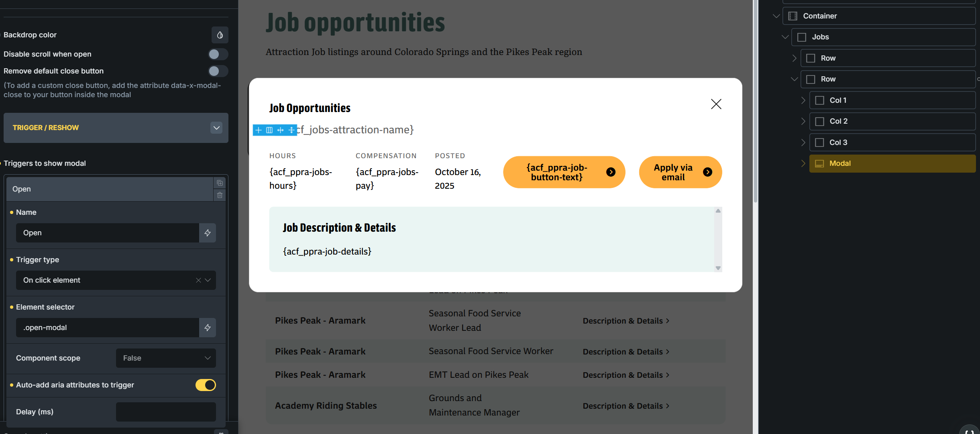Viewport: 980px width, 434px height.
Task: Click the dynamic data bolt beside Element selector
Action: [208, 328]
